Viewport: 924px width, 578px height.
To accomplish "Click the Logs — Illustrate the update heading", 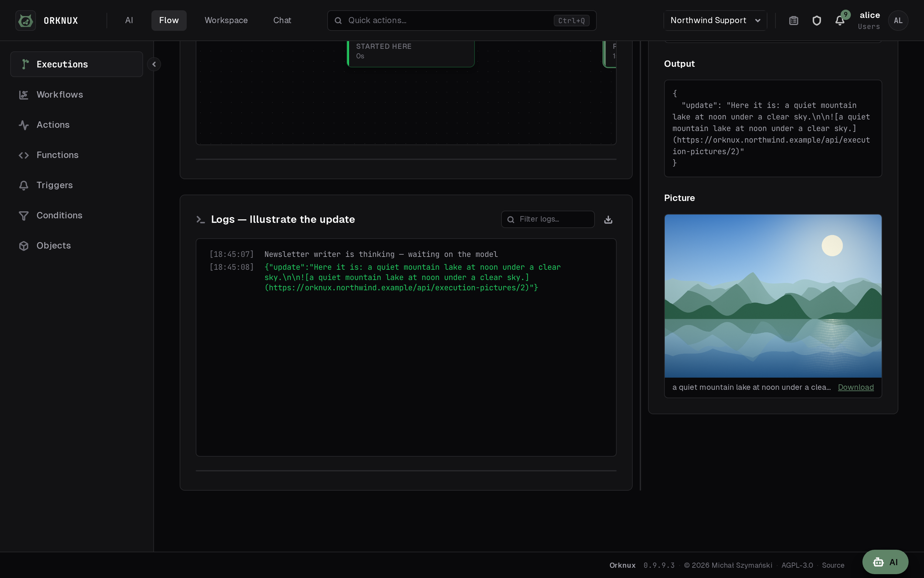I will pos(283,219).
